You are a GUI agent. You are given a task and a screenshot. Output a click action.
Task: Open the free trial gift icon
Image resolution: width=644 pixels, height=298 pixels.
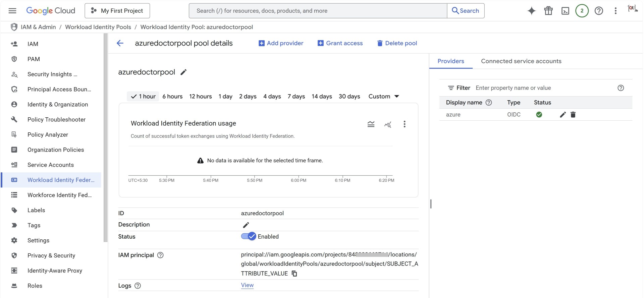point(548,11)
